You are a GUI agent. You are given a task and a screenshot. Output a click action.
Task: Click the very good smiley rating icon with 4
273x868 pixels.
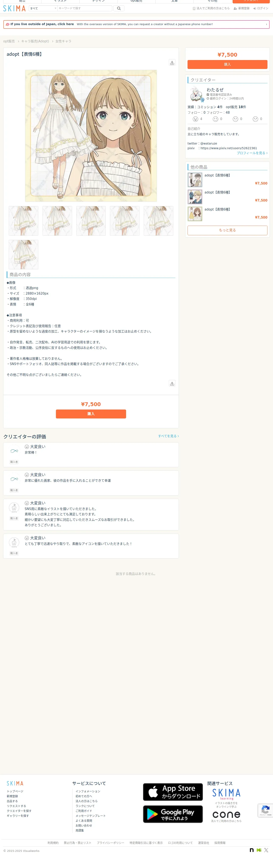coord(195,119)
